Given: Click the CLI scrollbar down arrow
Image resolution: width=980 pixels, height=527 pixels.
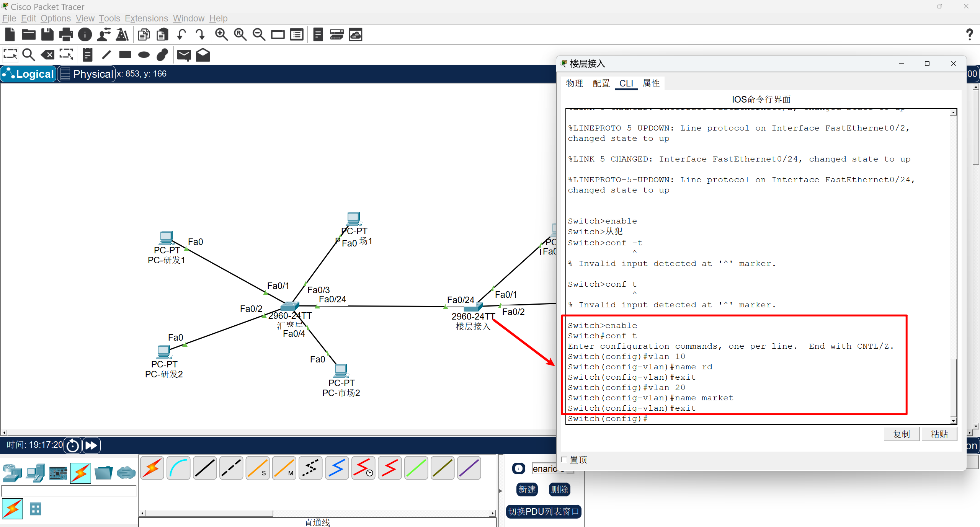Looking at the screenshot, I should 953,421.
